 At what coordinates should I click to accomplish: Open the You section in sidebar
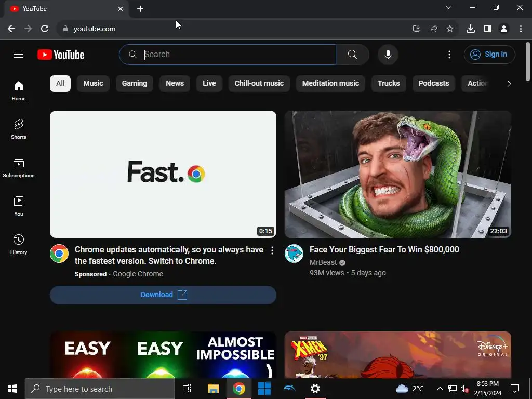click(19, 206)
